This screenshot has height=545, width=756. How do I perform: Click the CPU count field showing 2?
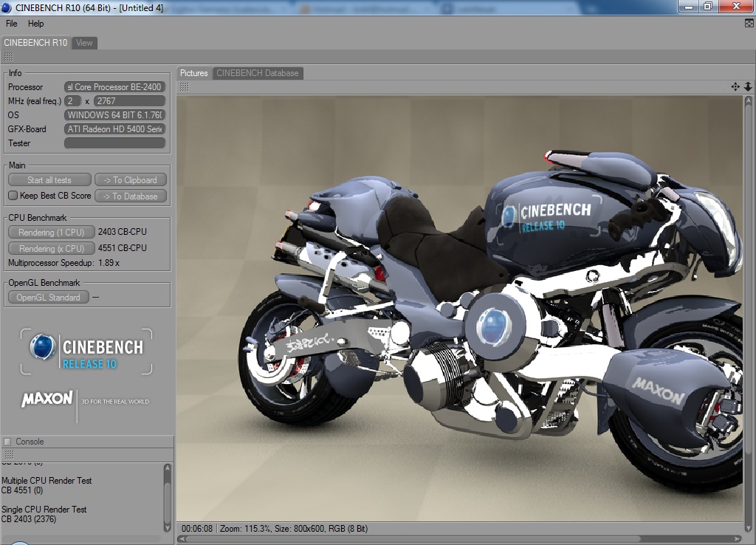coord(72,100)
